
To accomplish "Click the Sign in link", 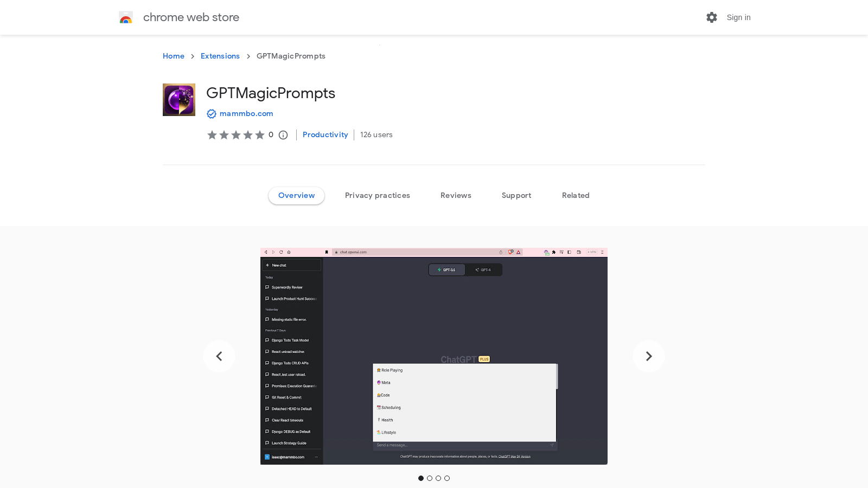I will [738, 17].
